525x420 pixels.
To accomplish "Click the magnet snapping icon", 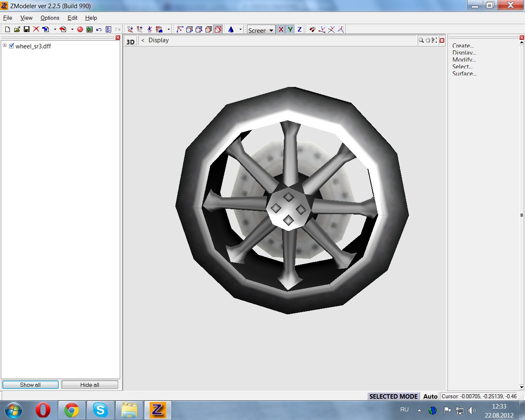I will point(312,30).
